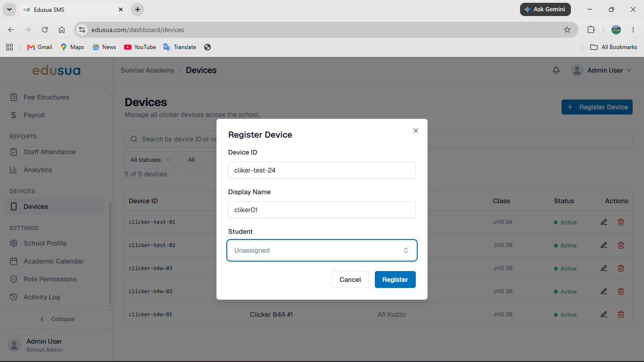Open the notifications bell icon
The width and height of the screenshot is (644, 362).
[x=556, y=70]
